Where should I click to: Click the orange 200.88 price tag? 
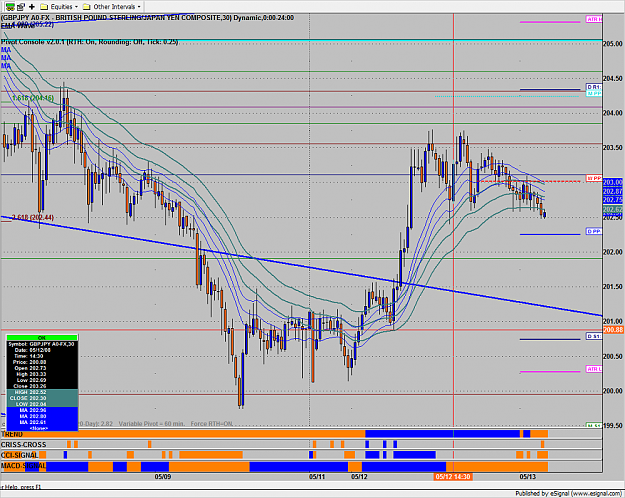pyautogui.click(x=613, y=330)
